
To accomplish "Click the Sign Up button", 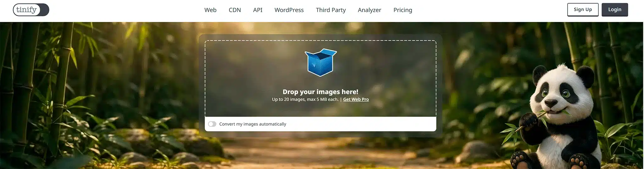I will tap(583, 9).
